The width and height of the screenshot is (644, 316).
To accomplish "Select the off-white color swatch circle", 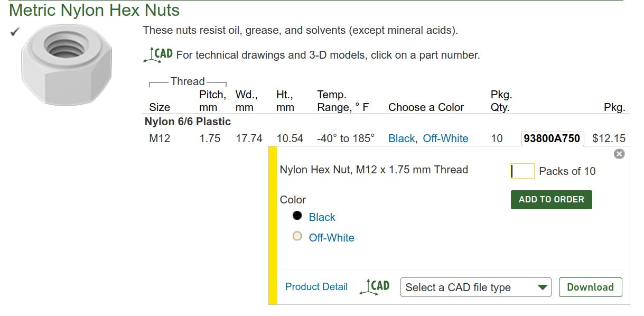I will (x=297, y=236).
